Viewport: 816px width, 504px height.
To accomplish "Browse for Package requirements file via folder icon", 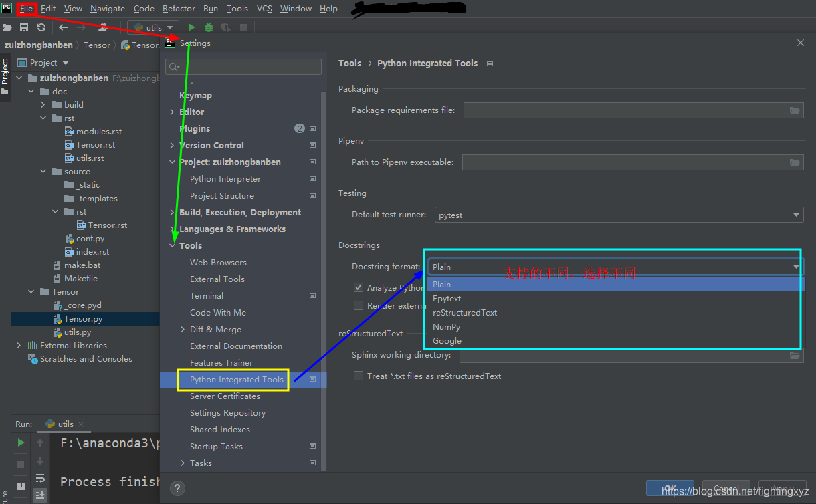I will click(x=795, y=110).
